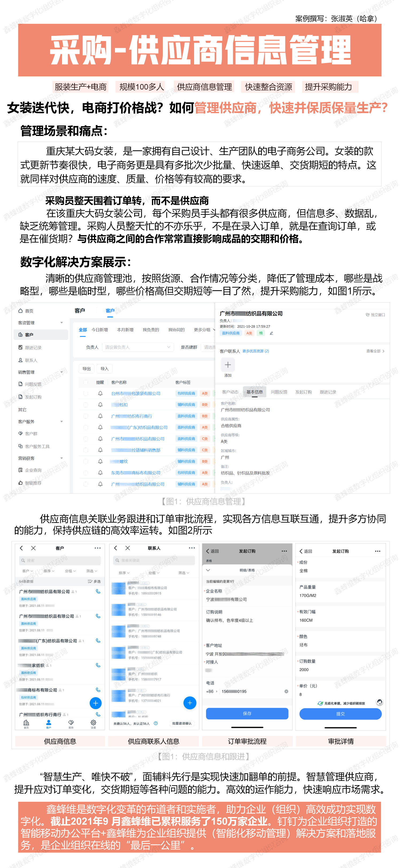Collapse the 销售管理 sidebar group
Screen dimensions: 401x868
pyautogui.click(x=62, y=372)
